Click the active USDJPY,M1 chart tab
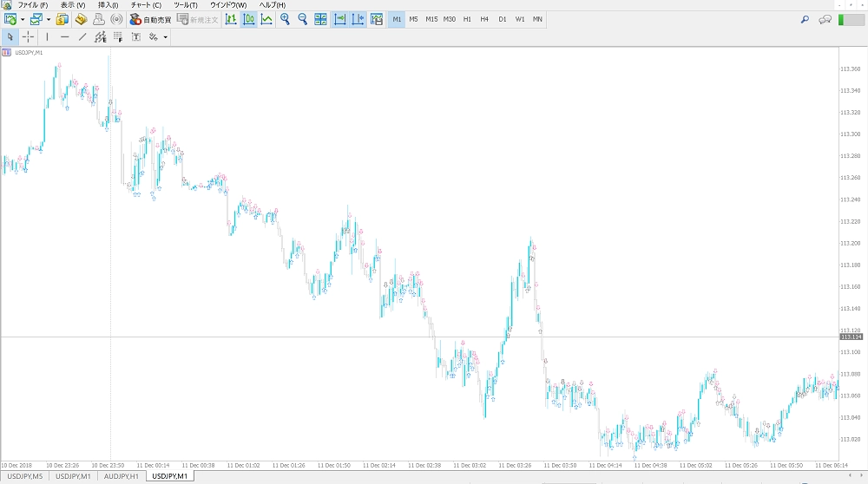Viewport: 868px width, 484px height. click(x=170, y=476)
